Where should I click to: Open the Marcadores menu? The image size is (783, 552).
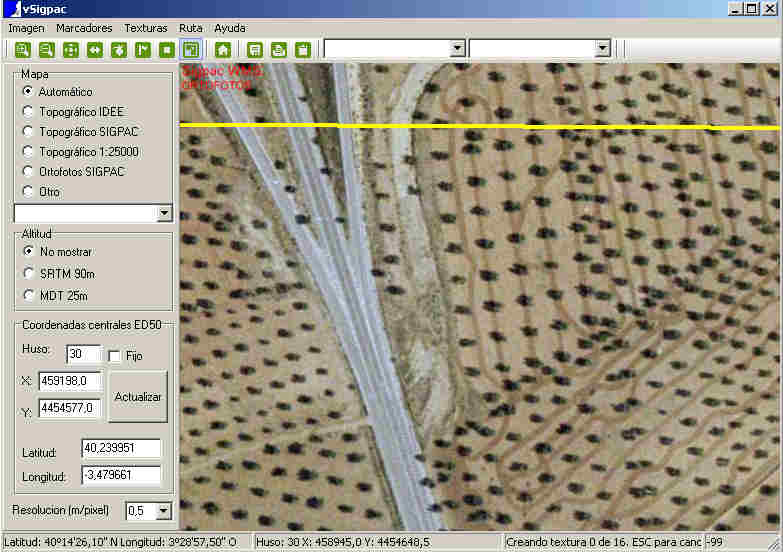(x=84, y=28)
